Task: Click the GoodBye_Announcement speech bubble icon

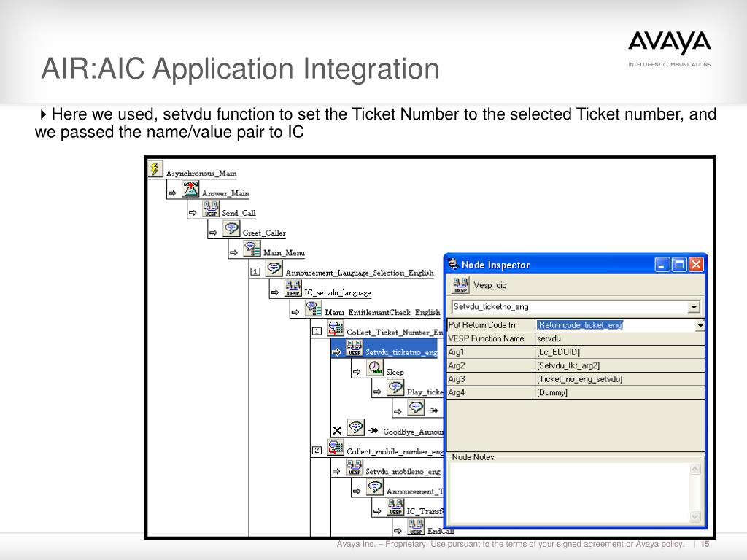Action: [x=356, y=427]
